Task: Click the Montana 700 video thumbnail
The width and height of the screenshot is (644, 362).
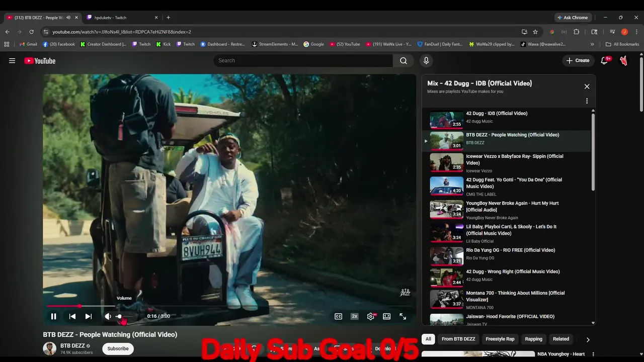Action: pyautogui.click(x=447, y=299)
